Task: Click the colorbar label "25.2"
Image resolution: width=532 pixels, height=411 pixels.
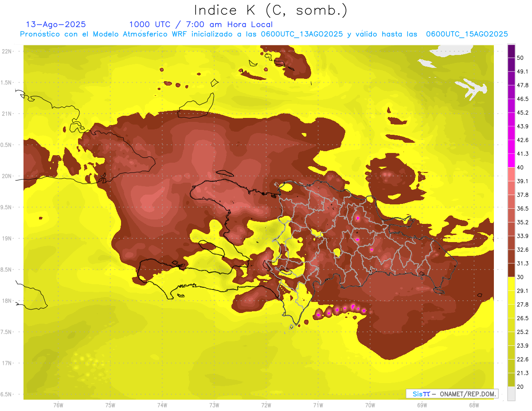Action: 523,332
